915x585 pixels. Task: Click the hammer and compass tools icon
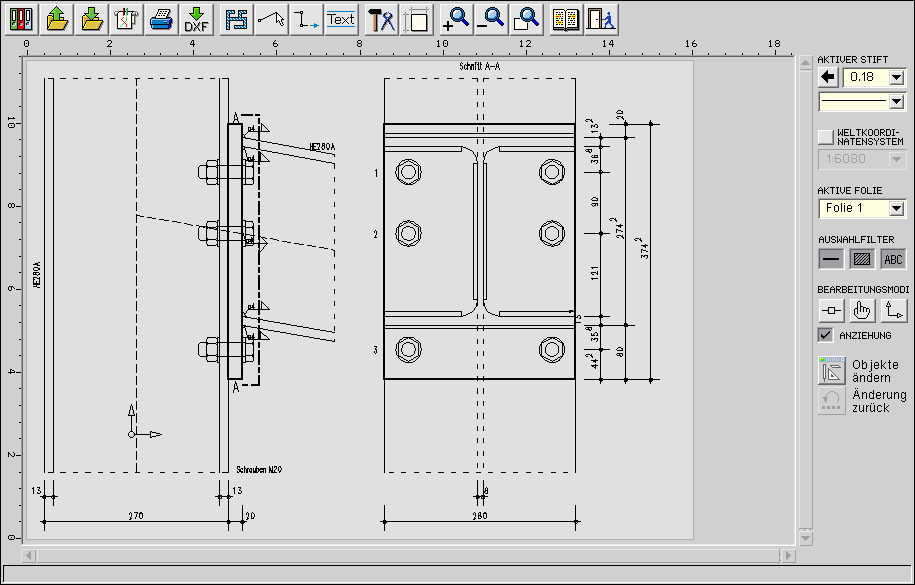click(x=381, y=18)
